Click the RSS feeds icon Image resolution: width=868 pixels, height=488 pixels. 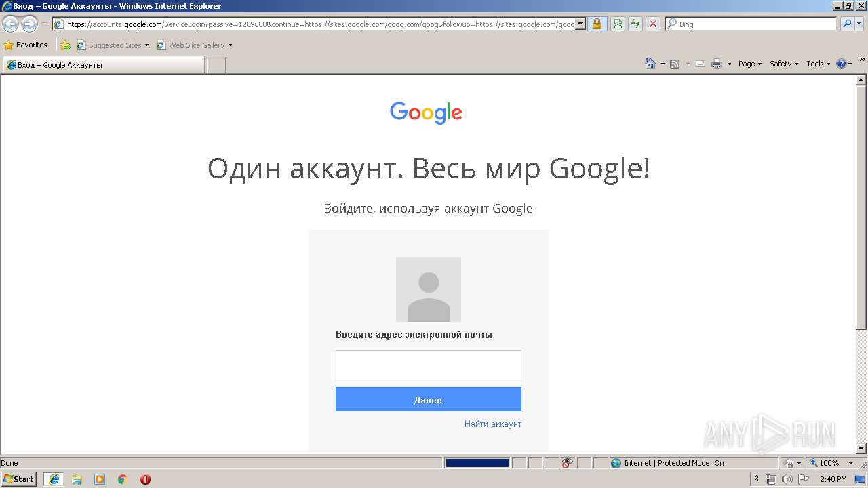tap(675, 64)
